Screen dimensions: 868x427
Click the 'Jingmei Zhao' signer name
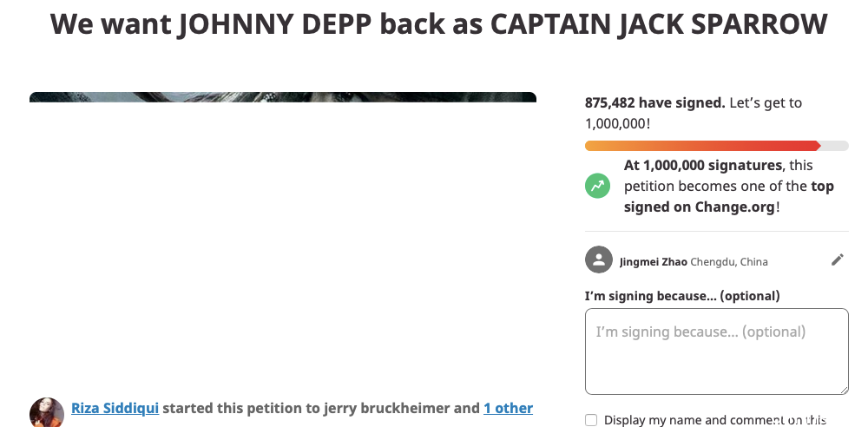[x=653, y=261]
